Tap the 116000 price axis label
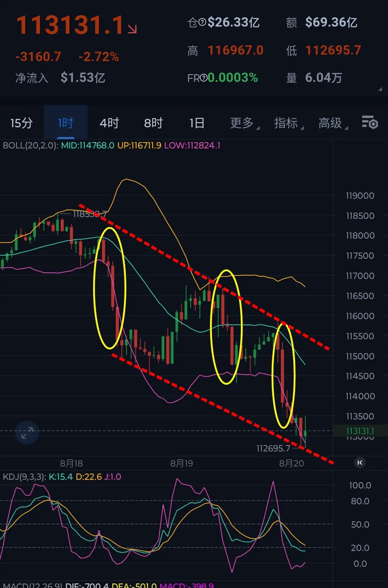The width and height of the screenshot is (388, 588). click(360, 316)
